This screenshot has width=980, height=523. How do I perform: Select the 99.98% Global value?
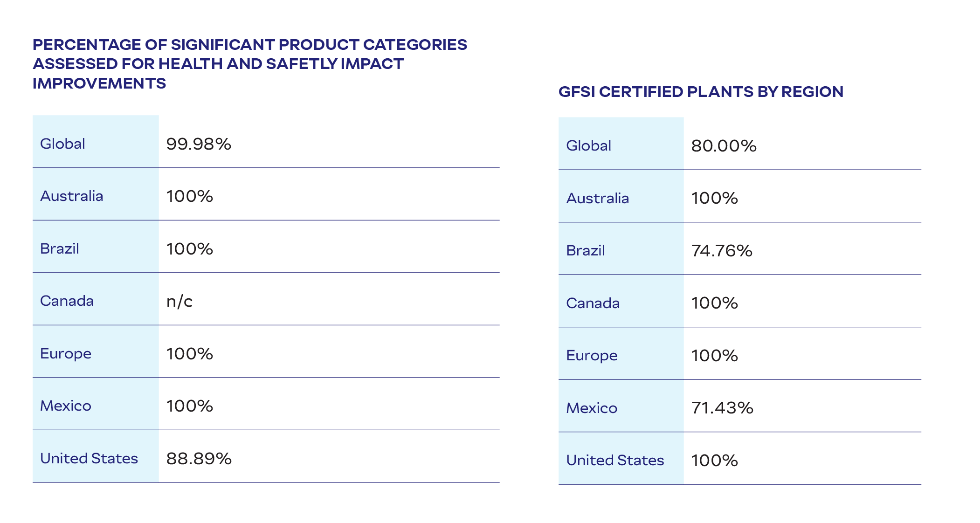click(199, 144)
